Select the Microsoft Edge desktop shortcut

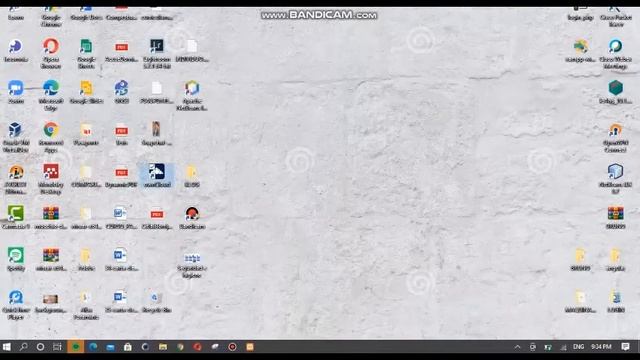51,96
